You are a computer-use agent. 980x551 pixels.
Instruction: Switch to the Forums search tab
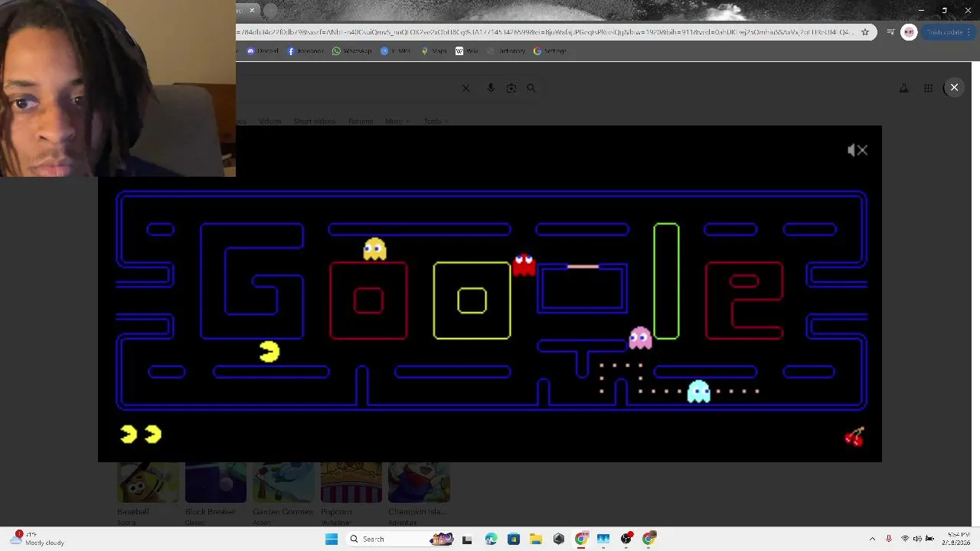(x=360, y=121)
